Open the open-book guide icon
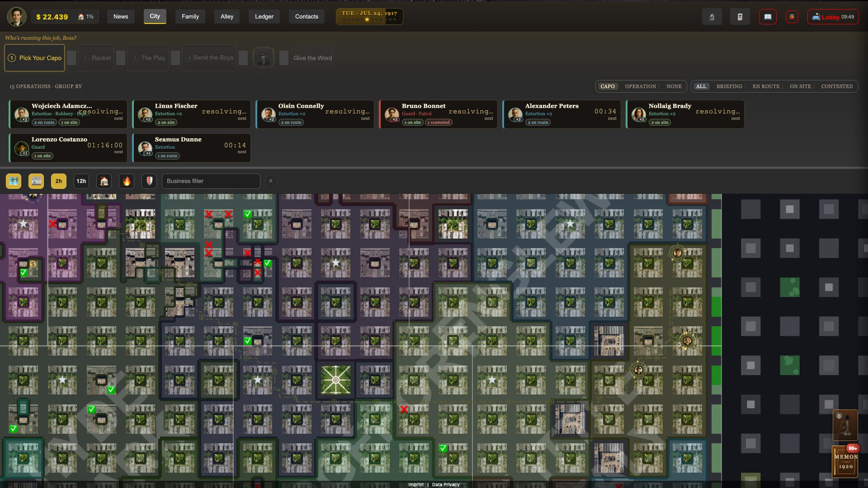 click(768, 17)
